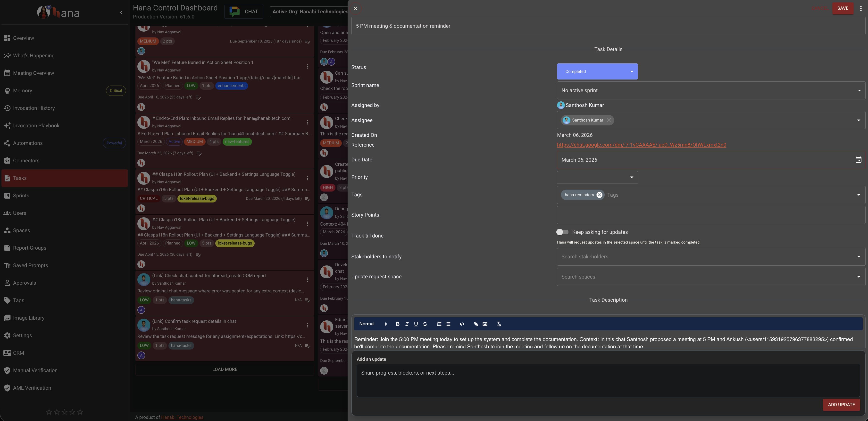Remove Santhosh Kumar assignee chip
Screen dimensions: 868x421
coord(609,120)
